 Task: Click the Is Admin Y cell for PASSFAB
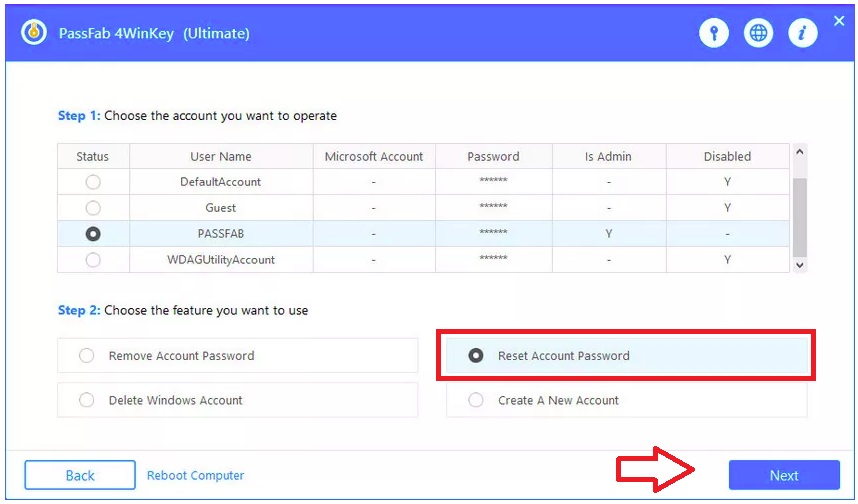tap(608, 234)
